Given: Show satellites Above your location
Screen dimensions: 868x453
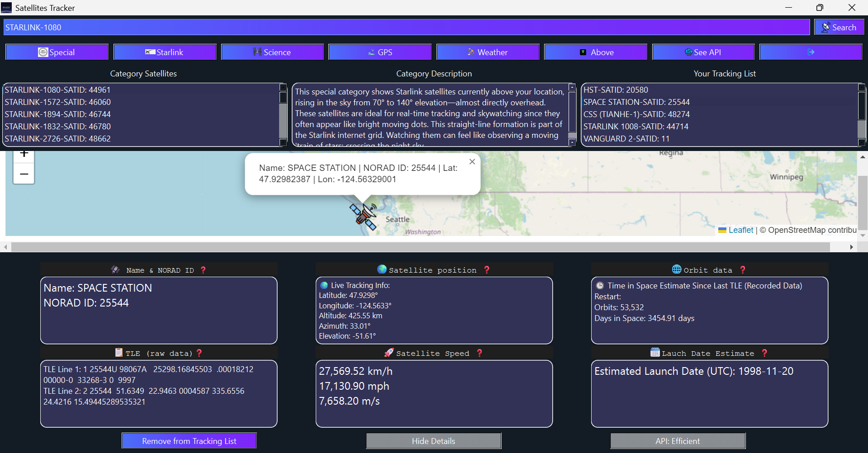Looking at the screenshot, I should [x=596, y=52].
